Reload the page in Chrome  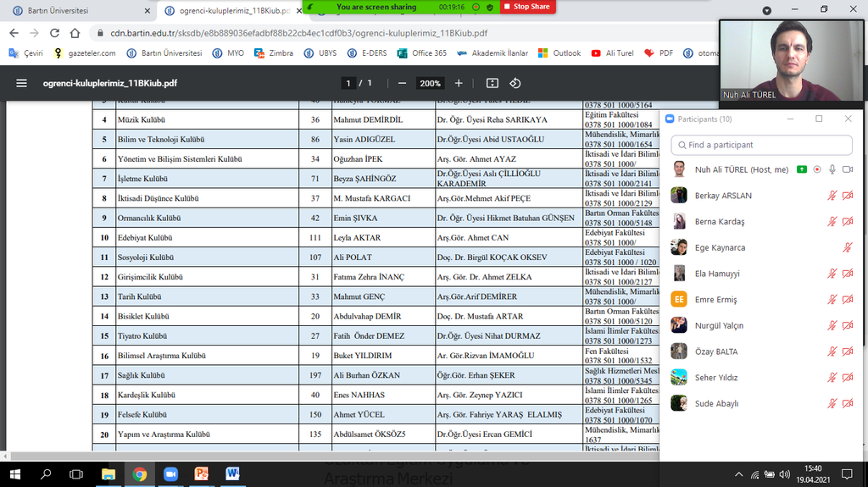pyautogui.click(x=53, y=33)
